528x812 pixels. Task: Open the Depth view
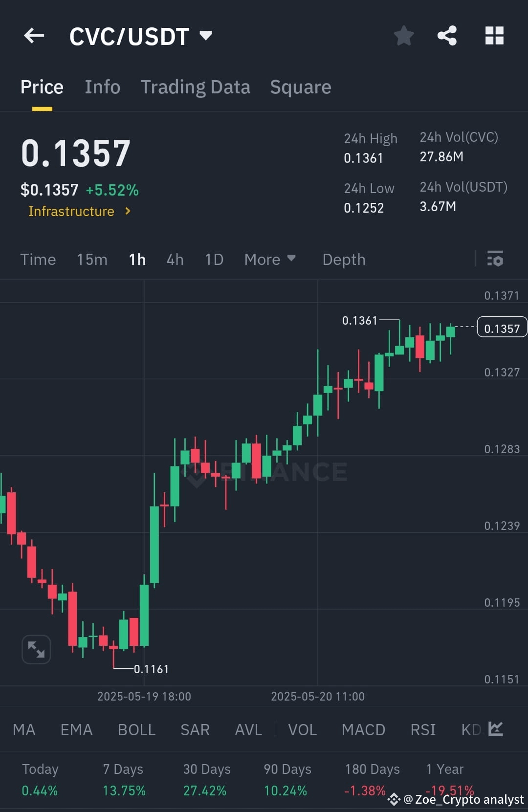click(344, 259)
